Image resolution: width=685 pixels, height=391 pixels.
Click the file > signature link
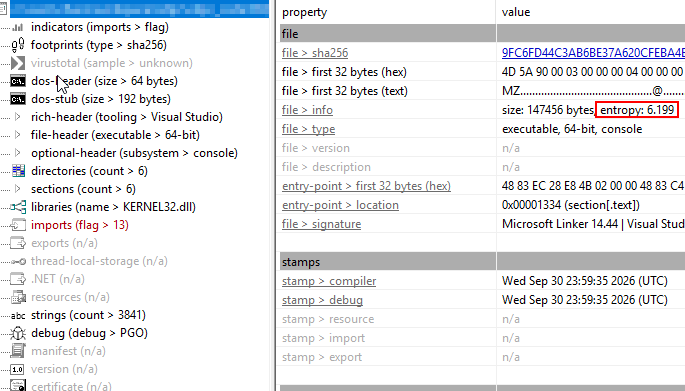pyautogui.click(x=322, y=224)
